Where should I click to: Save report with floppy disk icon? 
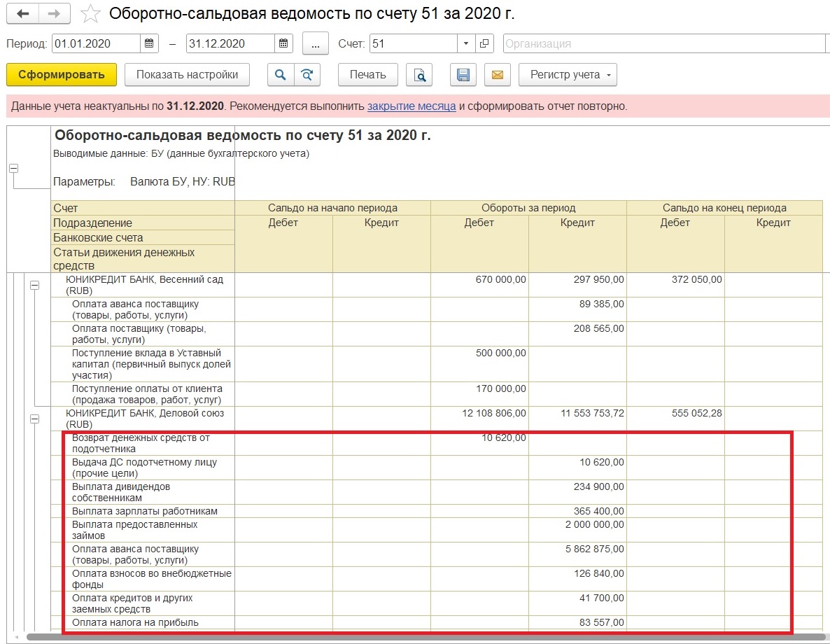[x=463, y=75]
